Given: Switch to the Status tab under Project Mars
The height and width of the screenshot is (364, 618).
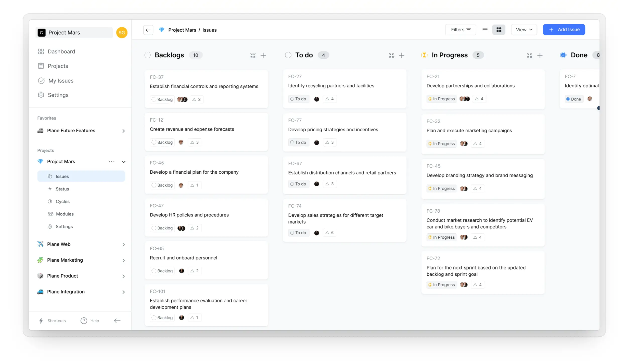Looking at the screenshot, I should click(x=62, y=189).
